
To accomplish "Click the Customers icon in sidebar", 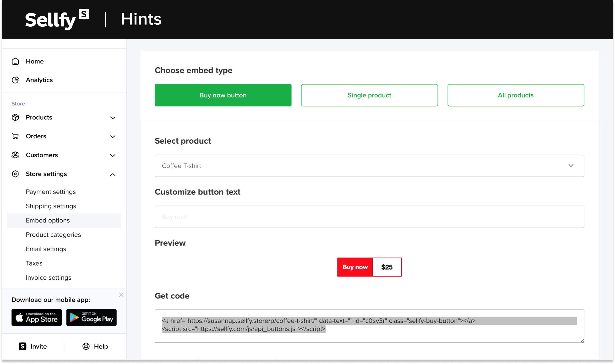I will click(x=16, y=155).
